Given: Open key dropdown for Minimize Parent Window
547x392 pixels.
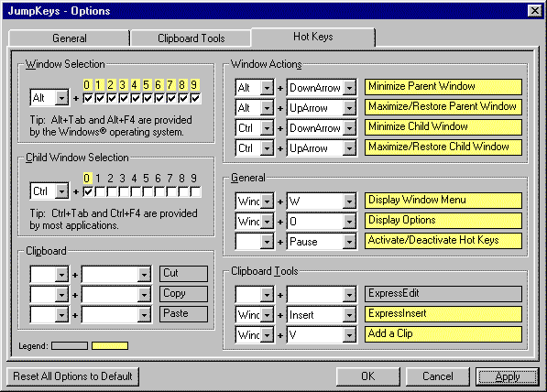Looking at the screenshot, I should 349,88.
